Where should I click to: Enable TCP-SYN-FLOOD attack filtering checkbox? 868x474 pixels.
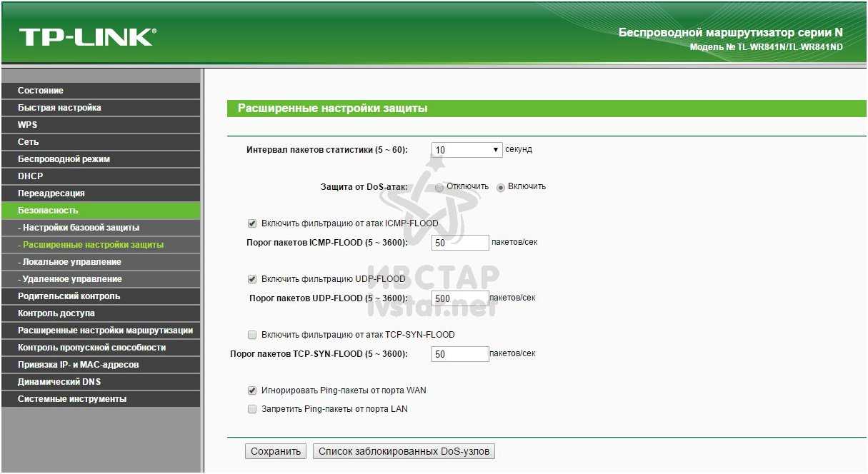click(251, 335)
